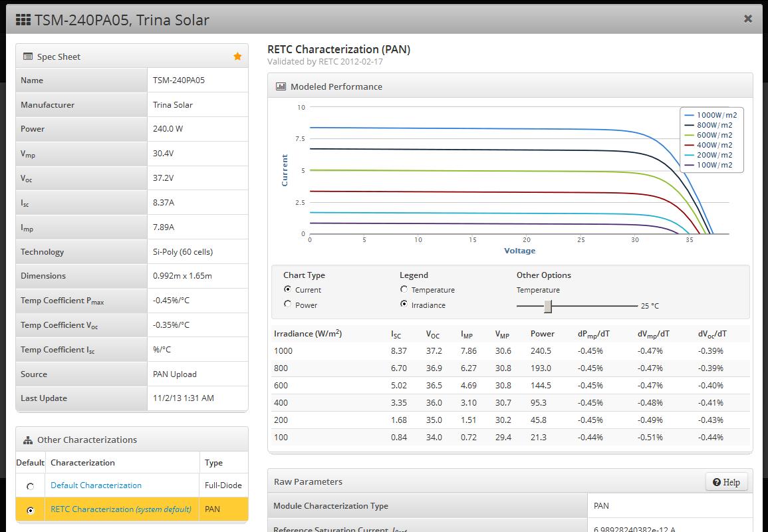768x532 pixels.
Task: Select the Power chart type
Action: [287, 304]
